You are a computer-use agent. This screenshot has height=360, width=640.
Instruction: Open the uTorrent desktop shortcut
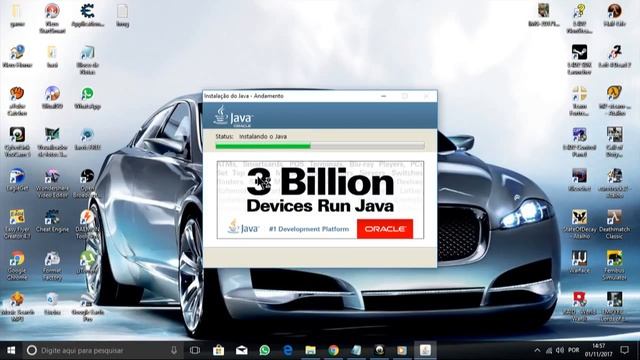coord(87,262)
